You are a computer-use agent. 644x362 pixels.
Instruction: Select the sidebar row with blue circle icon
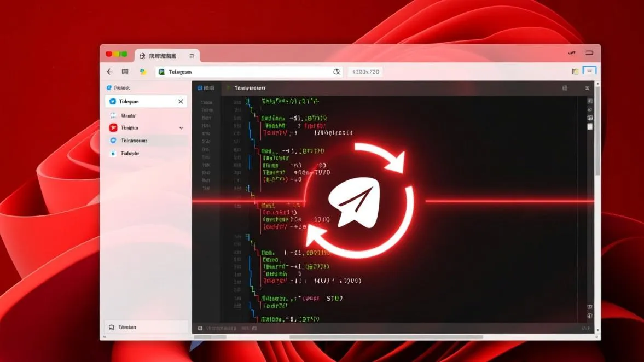pyautogui.click(x=146, y=141)
